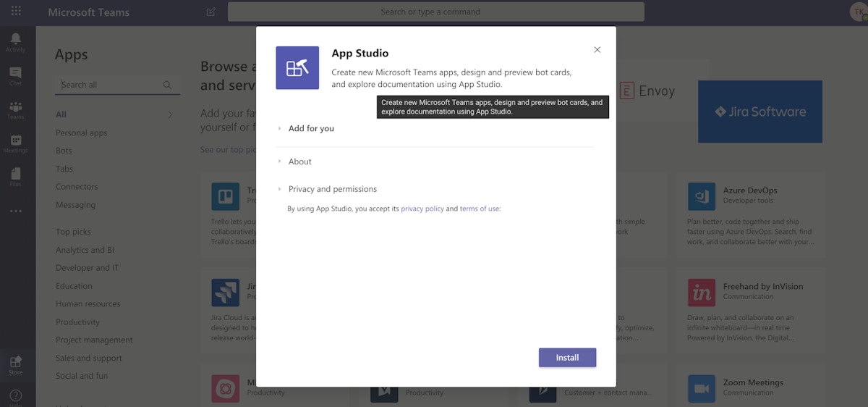Open the more apps ellipsis icon
Screen dimensions: 868x407
click(16, 211)
